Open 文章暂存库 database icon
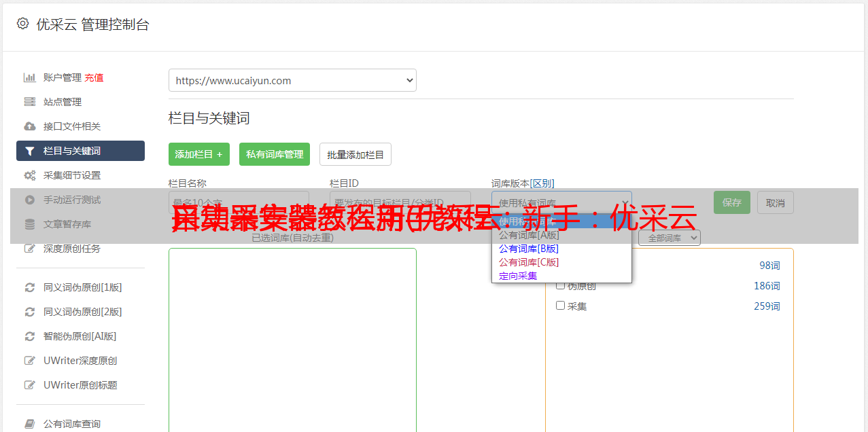The image size is (868, 432). (x=29, y=224)
